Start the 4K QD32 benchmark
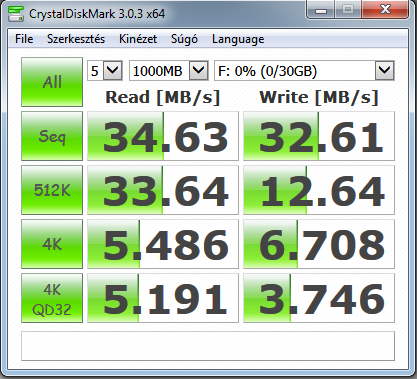The width and height of the screenshot is (417, 379). [x=52, y=298]
